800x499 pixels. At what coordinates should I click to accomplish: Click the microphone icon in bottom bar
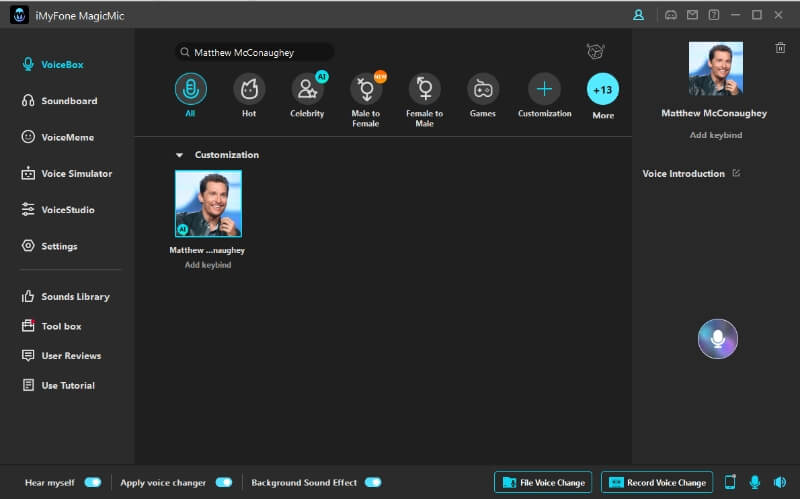pyautogui.click(x=755, y=482)
